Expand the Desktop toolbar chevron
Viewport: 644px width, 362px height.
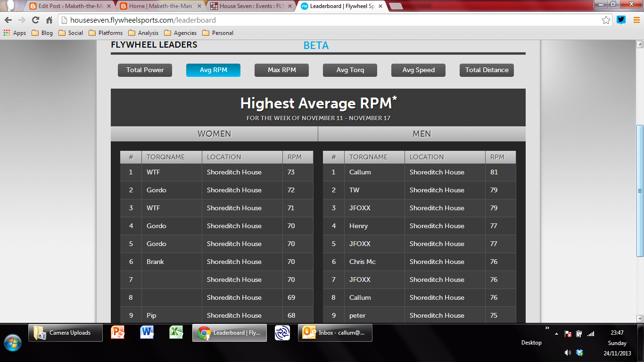point(547,328)
